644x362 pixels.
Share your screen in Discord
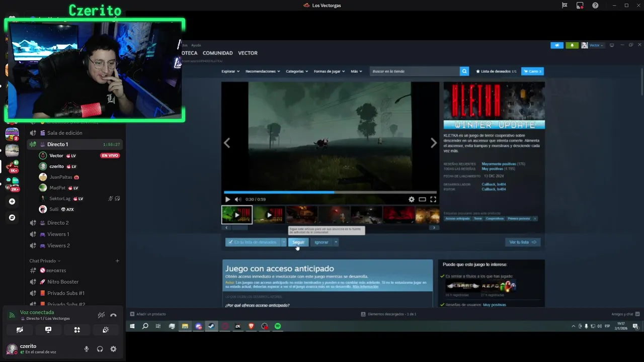[x=48, y=330]
